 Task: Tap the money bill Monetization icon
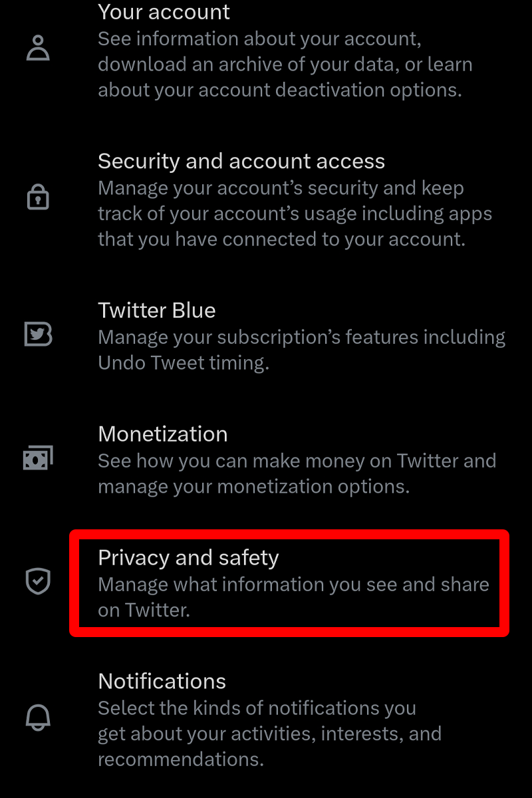pyautogui.click(x=38, y=458)
